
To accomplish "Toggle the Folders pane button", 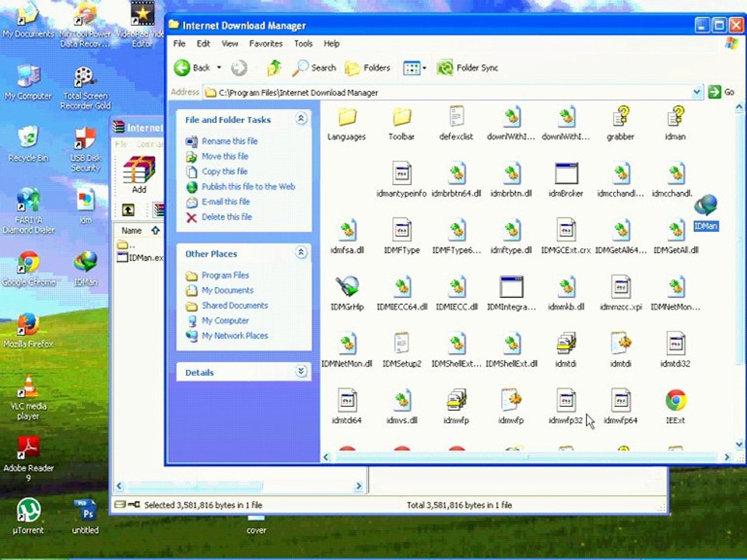I will tap(367, 68).
